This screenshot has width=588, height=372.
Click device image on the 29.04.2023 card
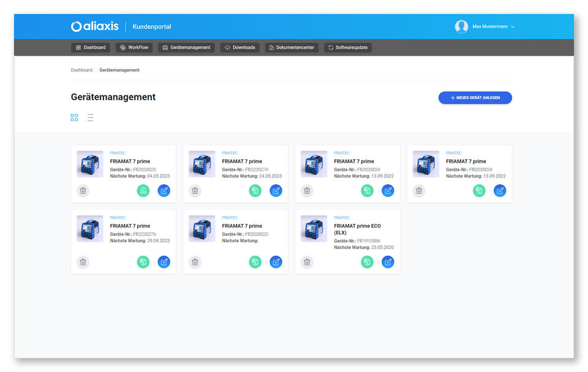tap(90, 228)
